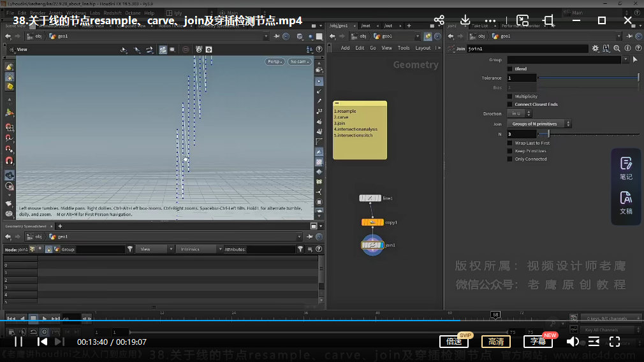The image size is (644, 362).
Task: Enable Multiplicity checkbox
Action: click(x=509, y=96)
